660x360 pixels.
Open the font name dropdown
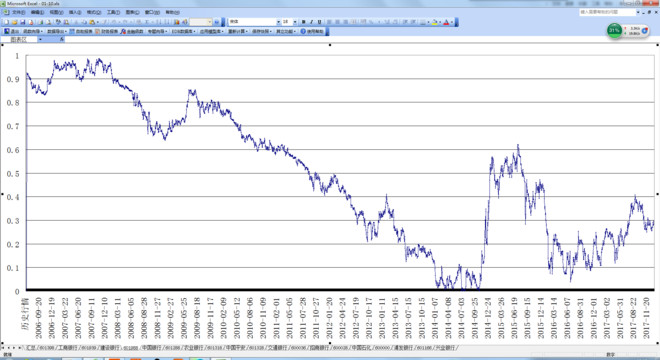(x=278, y=22)
